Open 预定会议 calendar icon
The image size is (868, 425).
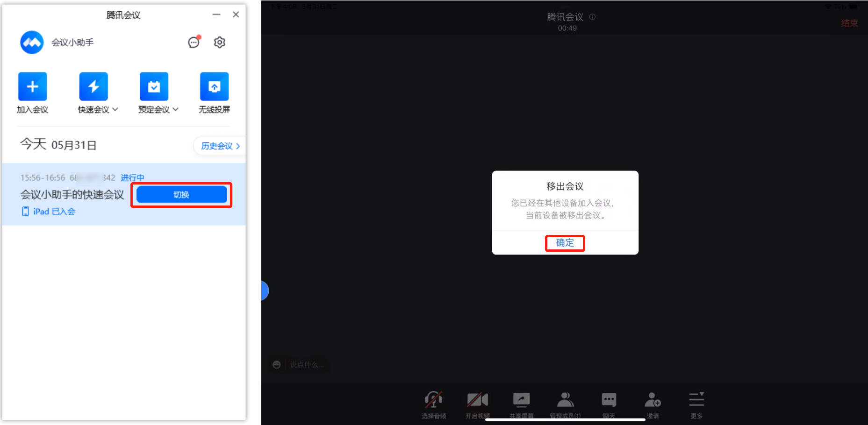point(154,86)
